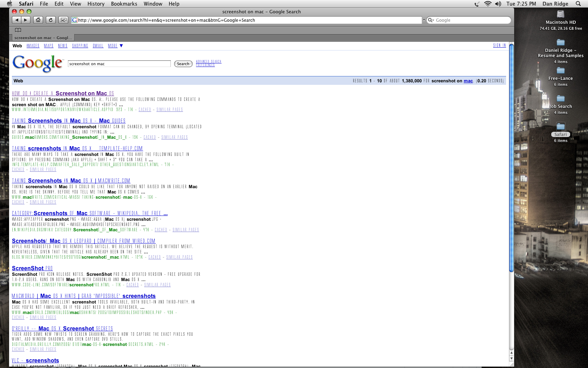Click the forward navigation arrow in Safari's toolbar
Viewport: 588px width, 368px height.
point(26,20)
